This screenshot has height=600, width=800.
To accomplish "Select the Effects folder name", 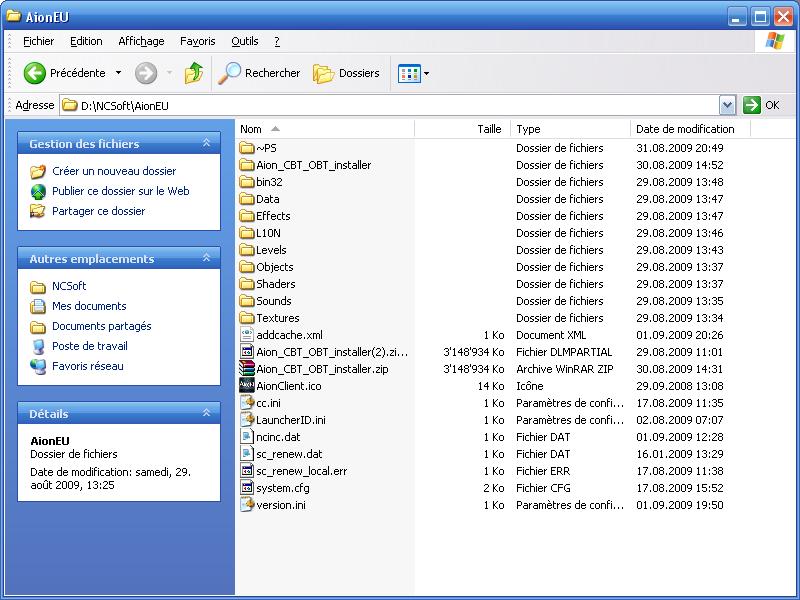I will (273, 216).
